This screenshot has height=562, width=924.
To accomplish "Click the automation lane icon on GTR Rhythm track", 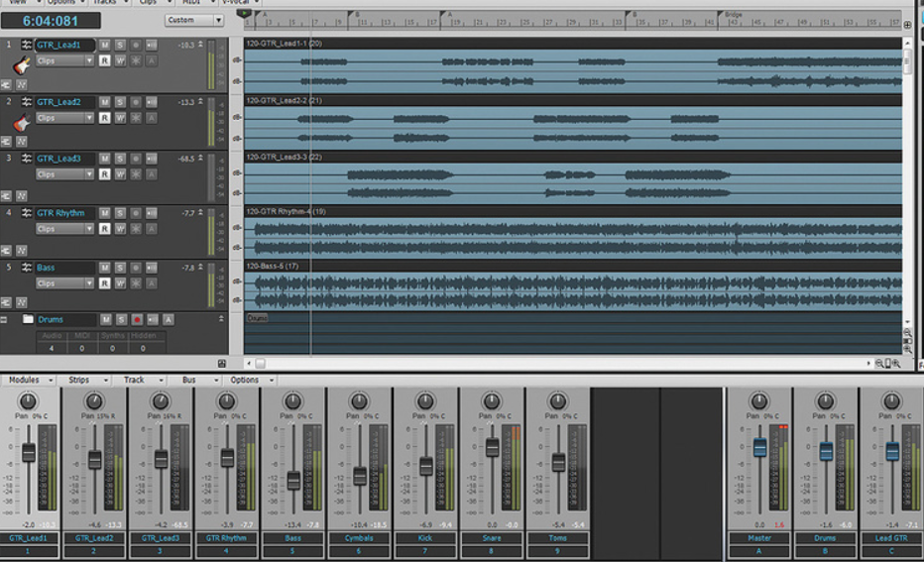I will [21, 251].
